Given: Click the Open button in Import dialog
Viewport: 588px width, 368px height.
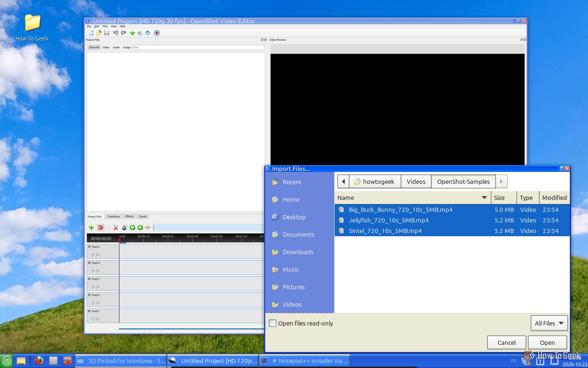Looking at the screenshot, I should click(x=547, y=342).
